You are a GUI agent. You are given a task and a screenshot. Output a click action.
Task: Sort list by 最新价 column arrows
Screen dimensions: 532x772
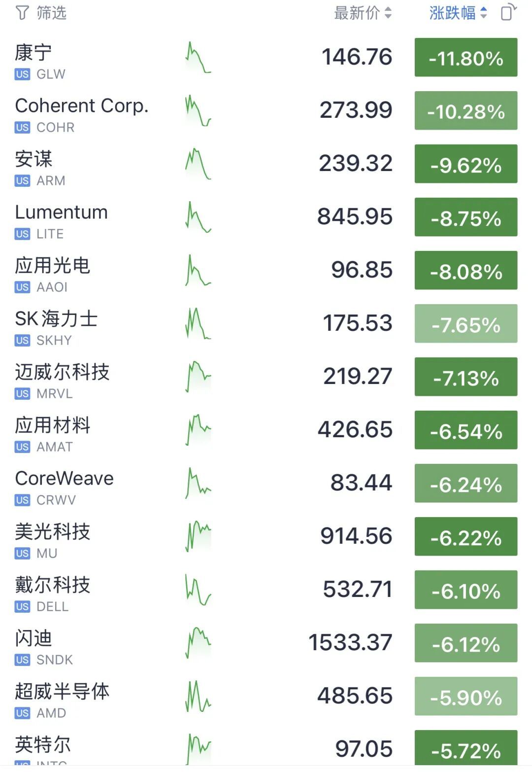click(x=388, y=13)
